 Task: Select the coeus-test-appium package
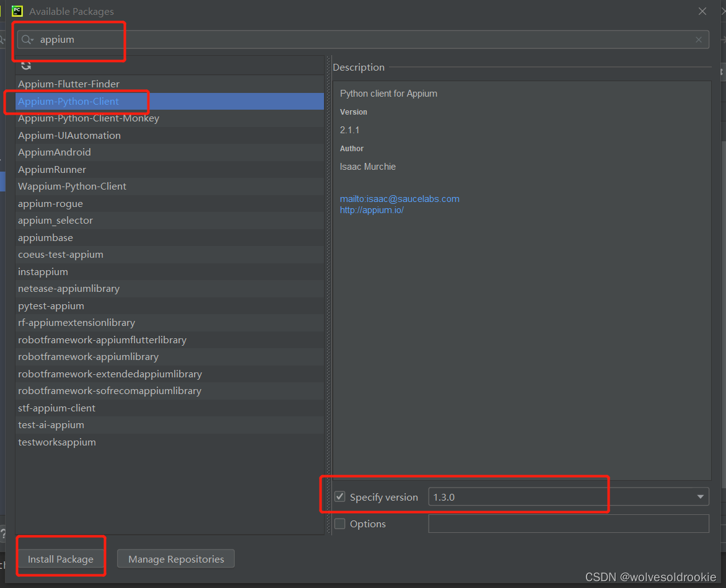[x=170, y=255]
